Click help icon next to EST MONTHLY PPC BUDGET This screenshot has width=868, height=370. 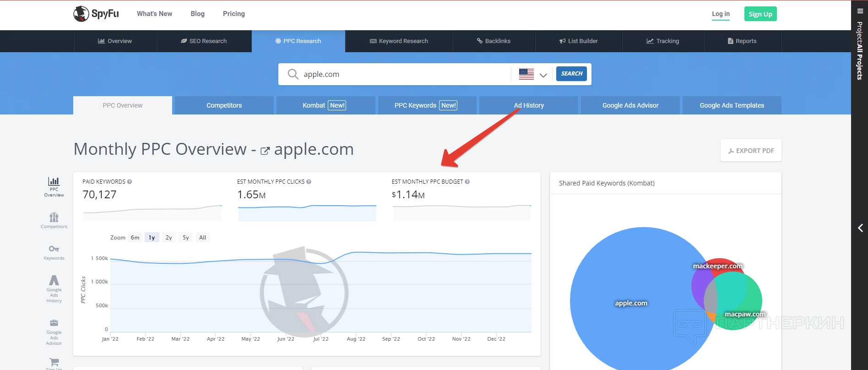[x=467, y=182]
